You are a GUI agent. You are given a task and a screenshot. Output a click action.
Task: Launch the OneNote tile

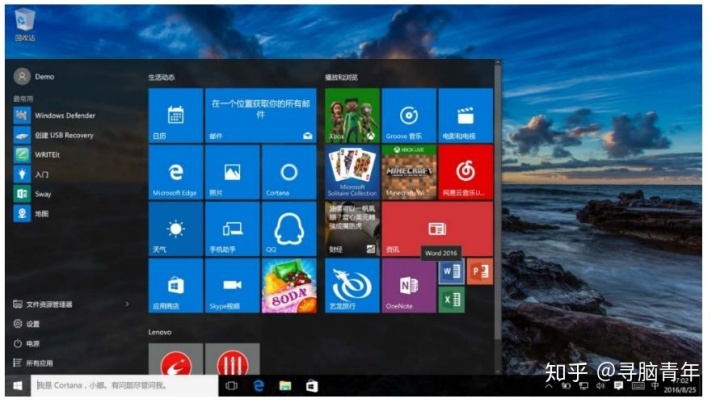pyautogui.click(x=409, y=285)
